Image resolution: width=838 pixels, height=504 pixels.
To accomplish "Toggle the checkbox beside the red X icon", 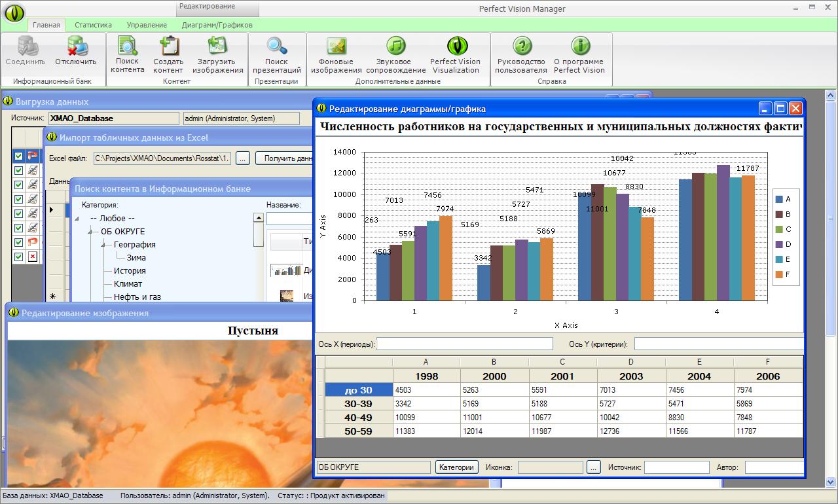I will [x=19, y=257].
